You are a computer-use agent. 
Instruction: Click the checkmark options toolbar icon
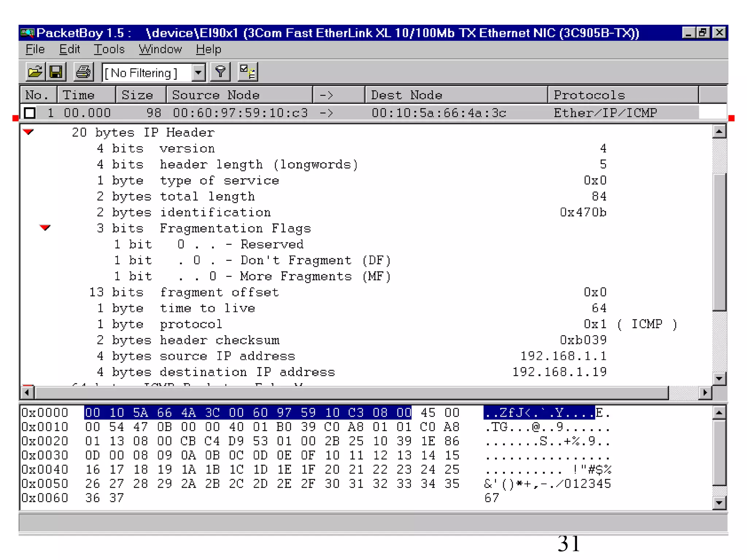point(248,72)
